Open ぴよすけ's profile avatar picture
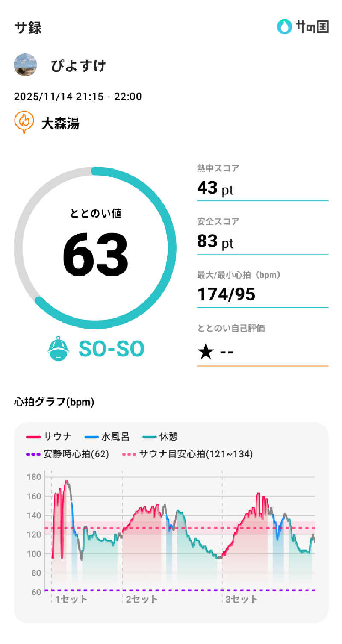Viewport: 342px width, 644px height. coord(25,65)
